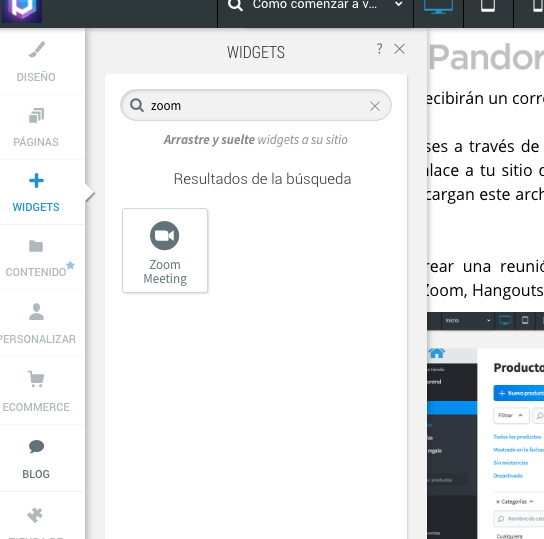Clear the zoom search text
This screenshot has height=539, width=544.
375,106
